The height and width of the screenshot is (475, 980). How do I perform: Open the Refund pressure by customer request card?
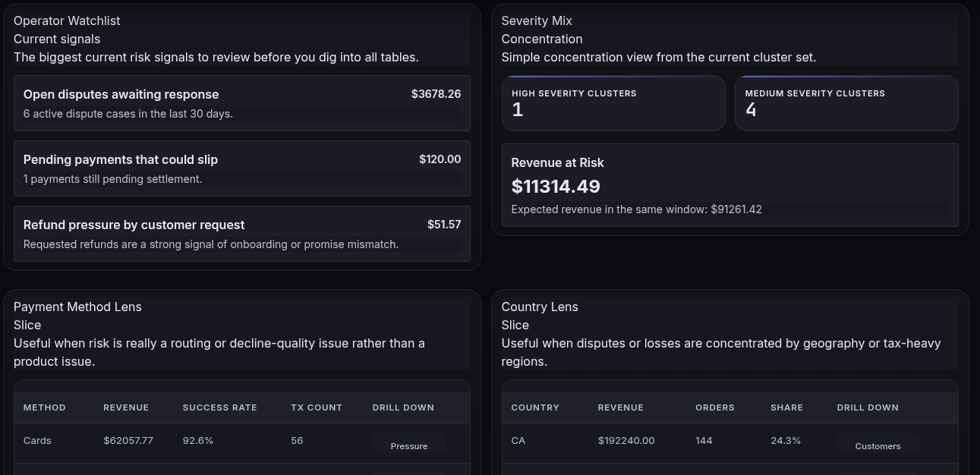[x=242, y=234]
